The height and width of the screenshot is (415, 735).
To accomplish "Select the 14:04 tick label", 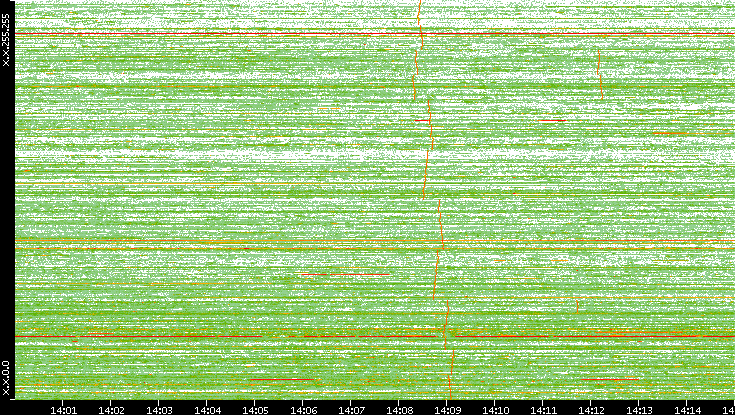I will 207,410.
